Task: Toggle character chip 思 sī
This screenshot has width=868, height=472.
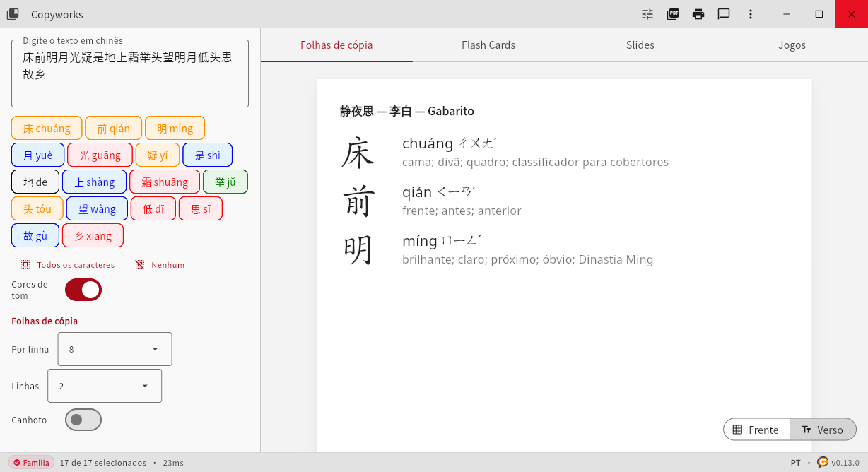Action: [201, 208]
